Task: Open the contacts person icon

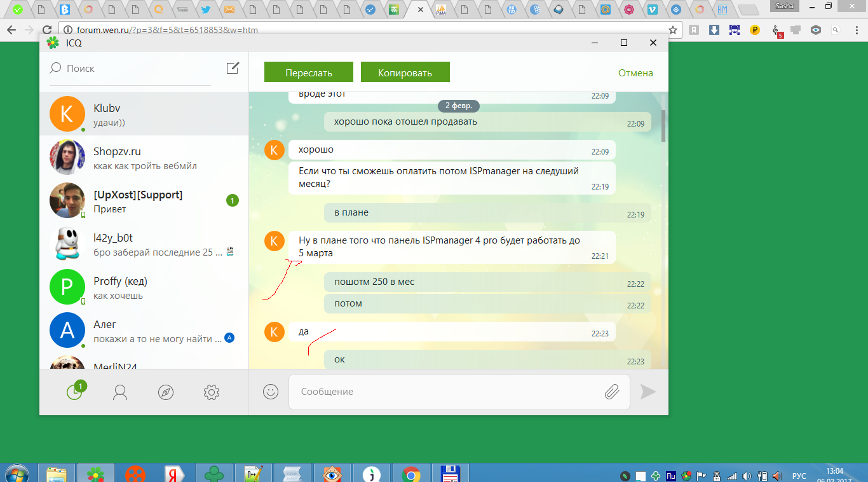Action: click(x=120, y=392)
